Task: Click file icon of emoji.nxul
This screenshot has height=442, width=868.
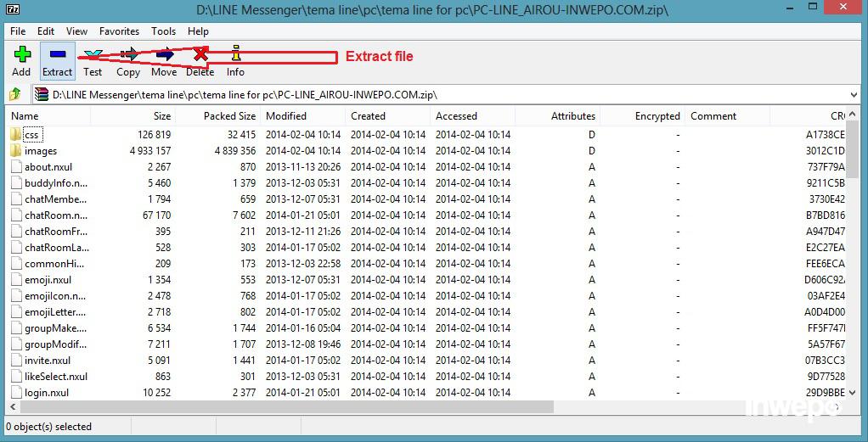Action: coord(16,279)
